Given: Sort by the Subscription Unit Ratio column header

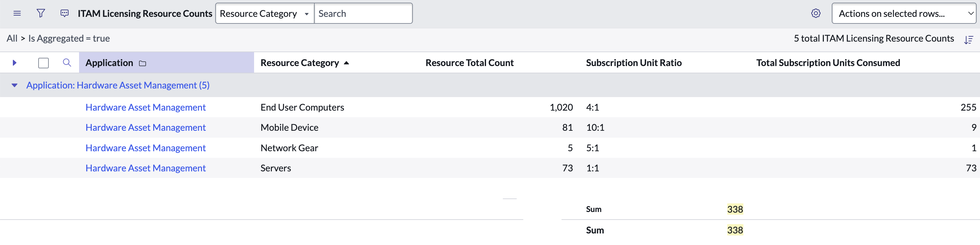Looking at the screenshot, I should [634, 63].
